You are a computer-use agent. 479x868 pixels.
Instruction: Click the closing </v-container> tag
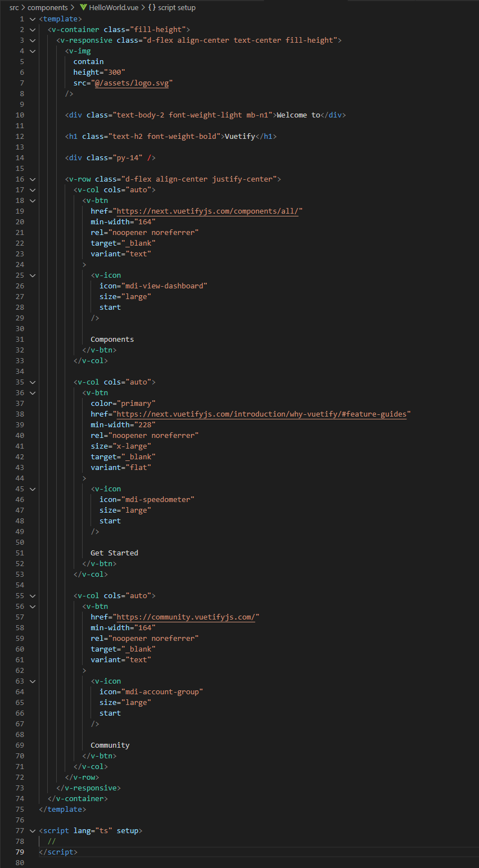click(x=78, y=799)
